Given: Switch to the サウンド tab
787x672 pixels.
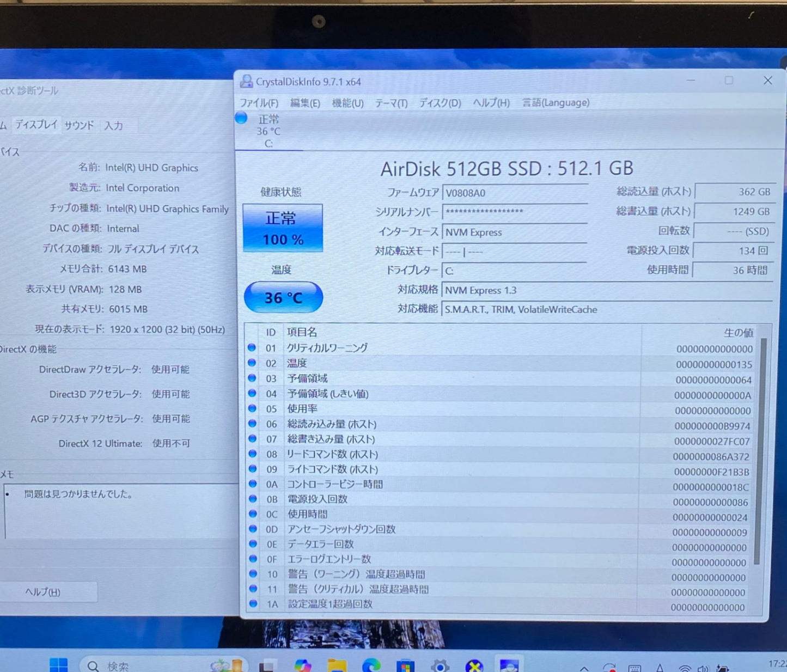Looking at the screenshot, I should [78, 125].
